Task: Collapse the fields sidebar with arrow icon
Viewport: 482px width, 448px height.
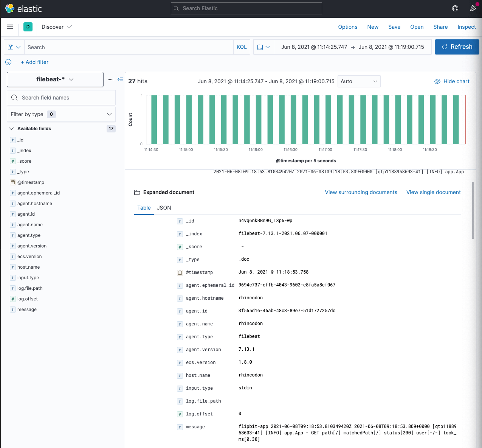Action: point(120,79)
